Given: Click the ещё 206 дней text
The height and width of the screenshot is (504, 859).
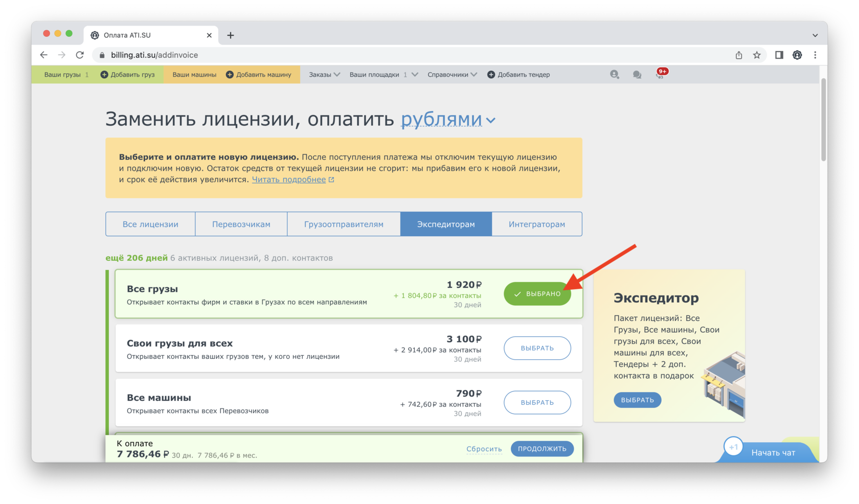Looking at the screenshot, I should [x=137, y=258].
